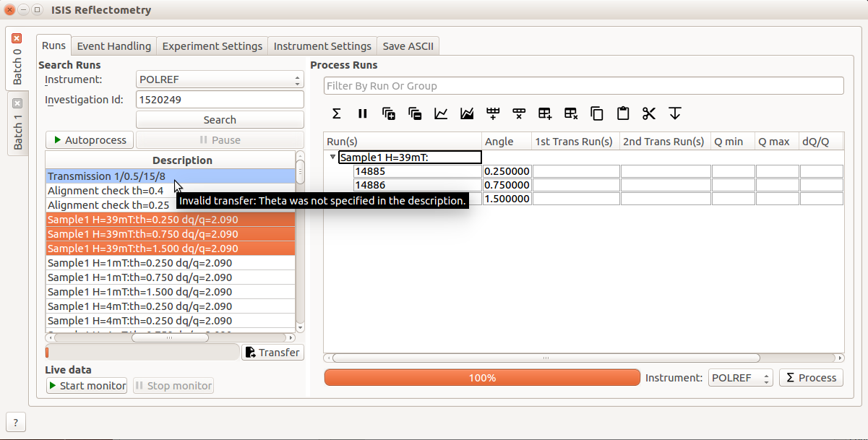Open the bottom Instrument combo box
Image resolution: width=868 pixels, height=440 pixels.
(740, 378)
